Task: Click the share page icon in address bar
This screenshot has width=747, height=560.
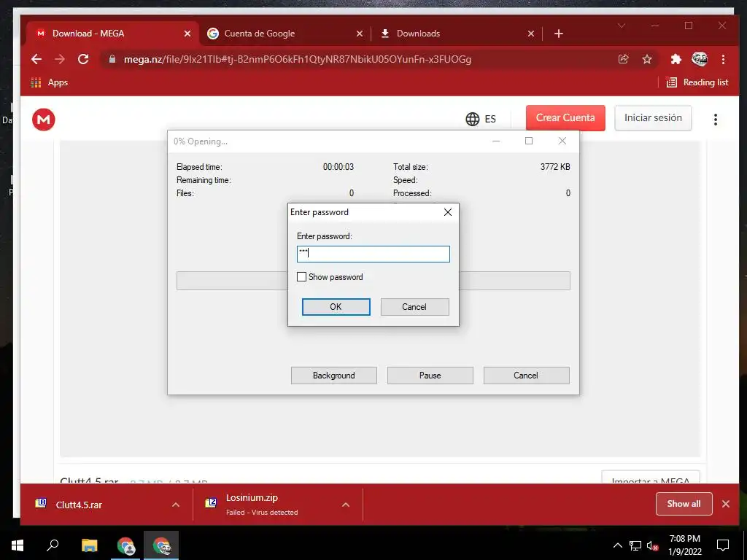Action: pos(623,59)
